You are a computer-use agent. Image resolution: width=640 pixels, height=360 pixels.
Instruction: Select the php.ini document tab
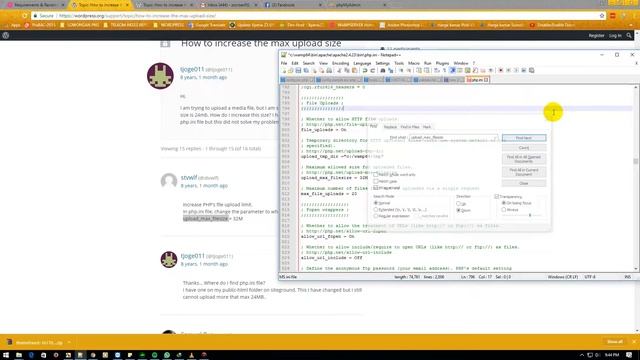(477, 80)
